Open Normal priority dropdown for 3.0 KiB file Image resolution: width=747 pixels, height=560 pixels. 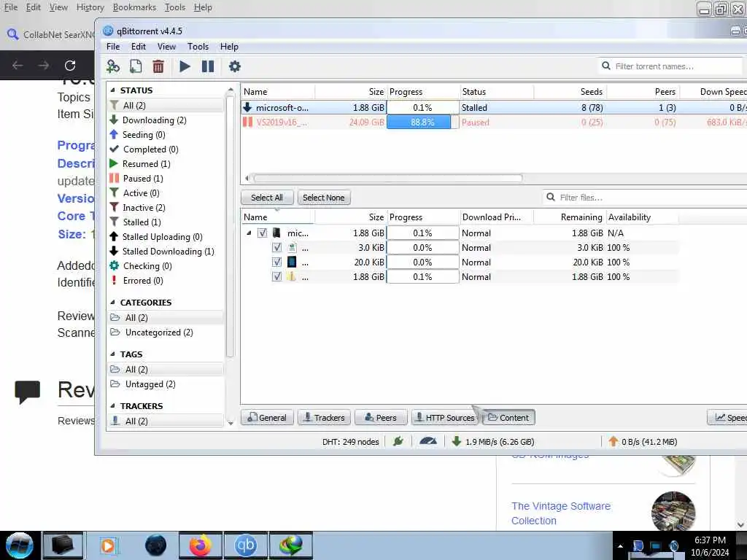click(496, 248)
